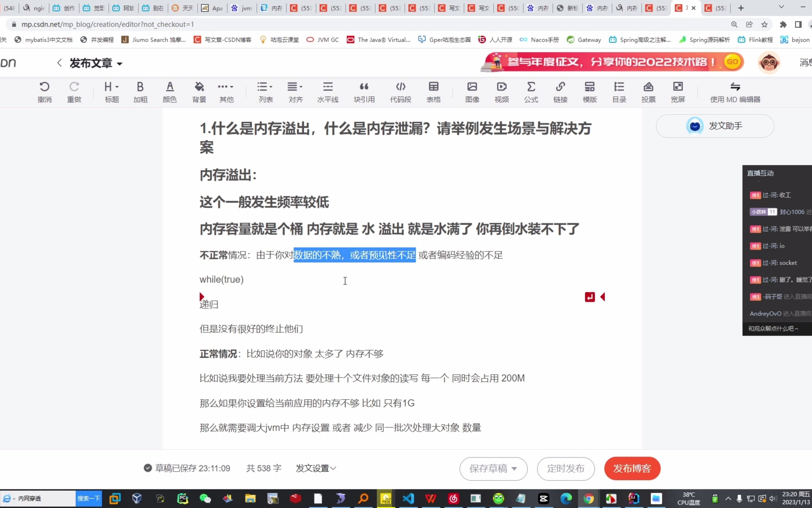
Task: Open the Gateway bookmark
Action: pos(584,40)
